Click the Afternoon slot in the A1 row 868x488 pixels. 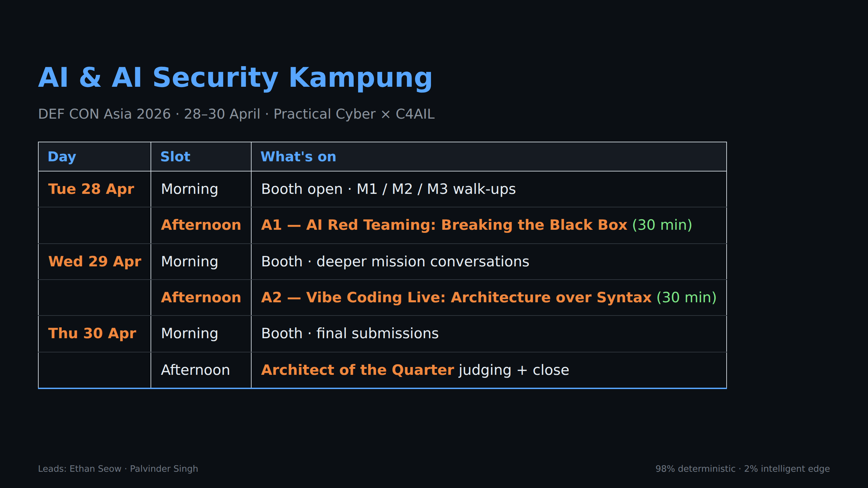tap(201, 225)
